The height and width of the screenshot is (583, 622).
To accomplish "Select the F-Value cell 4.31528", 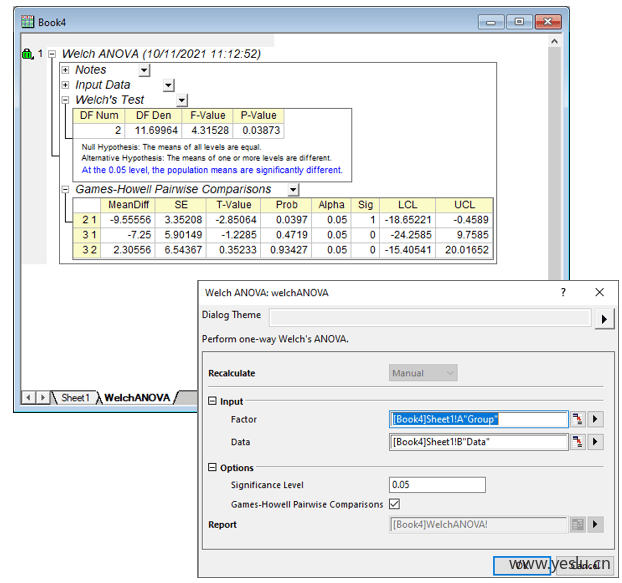I will pos(207,130).
